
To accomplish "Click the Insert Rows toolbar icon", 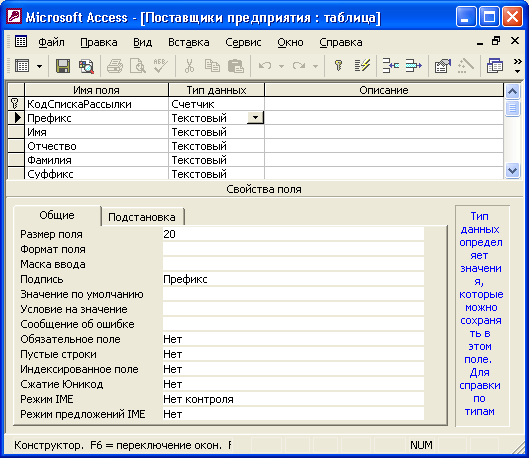I will [391, 66].
